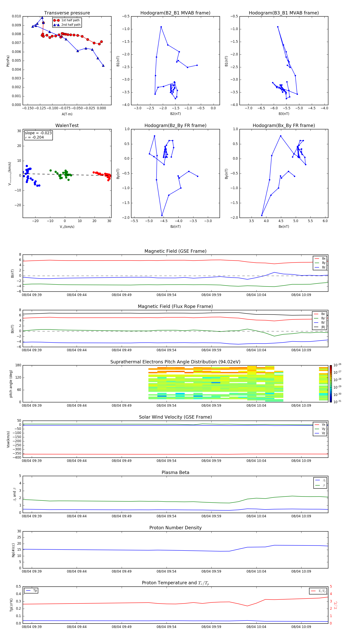The height and width of the screenshot is (644, 351).
Task: Click '1st half path' legend entry
Action: pyautogui.click(x=66, y=20)
